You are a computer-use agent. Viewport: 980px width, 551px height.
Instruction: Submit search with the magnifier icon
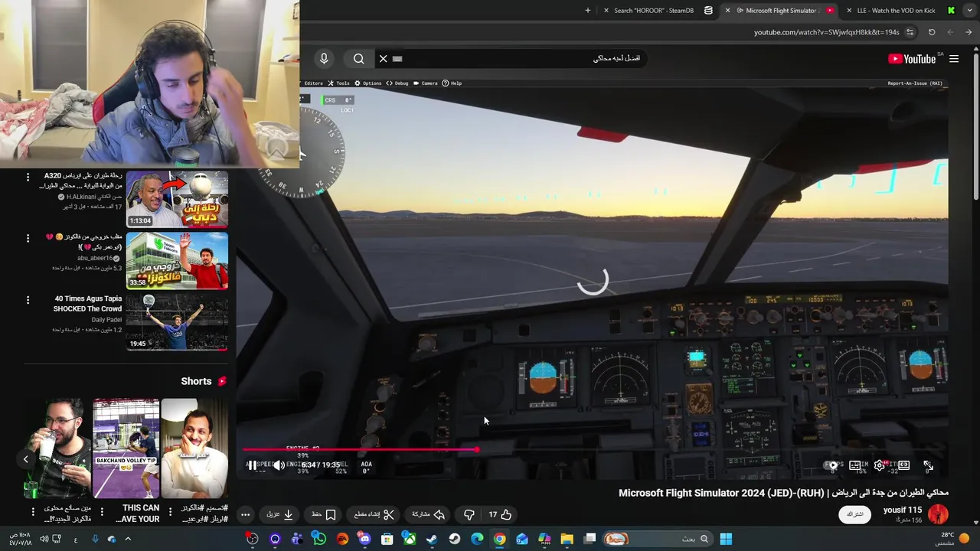(358, 59)
